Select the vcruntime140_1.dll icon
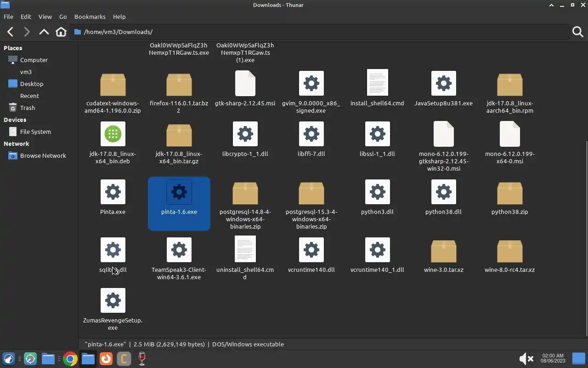Viewport: 588px width, 368px height. [x=378, y=250]
